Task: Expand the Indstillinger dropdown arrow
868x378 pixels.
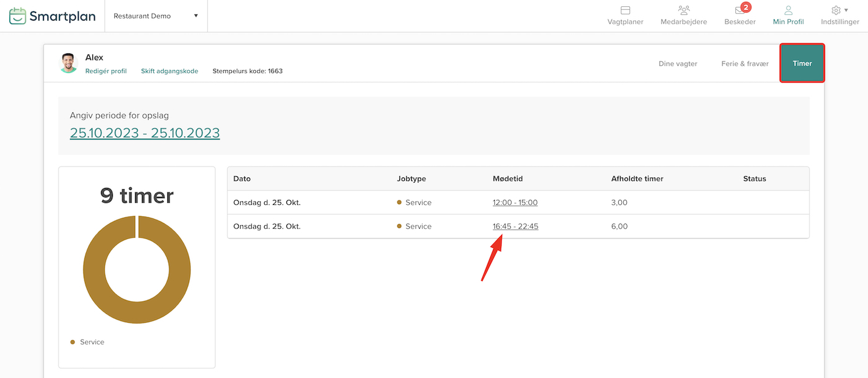Action: click(x=846, y=10)
